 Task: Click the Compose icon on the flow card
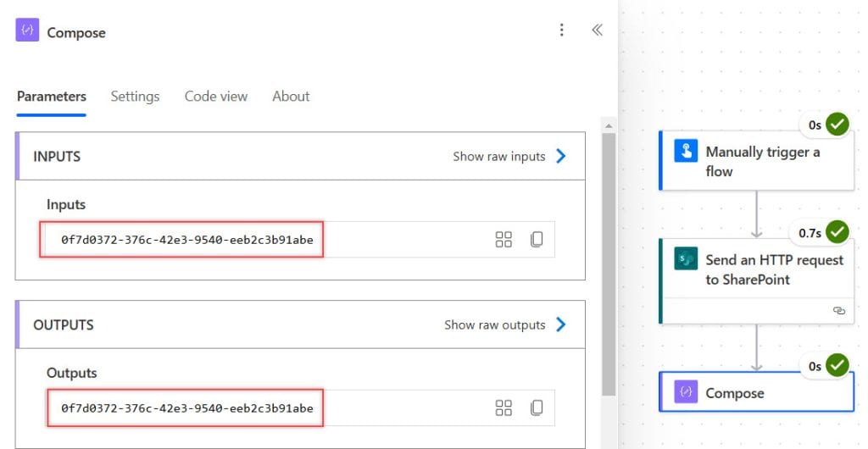(x=686, y=392)
